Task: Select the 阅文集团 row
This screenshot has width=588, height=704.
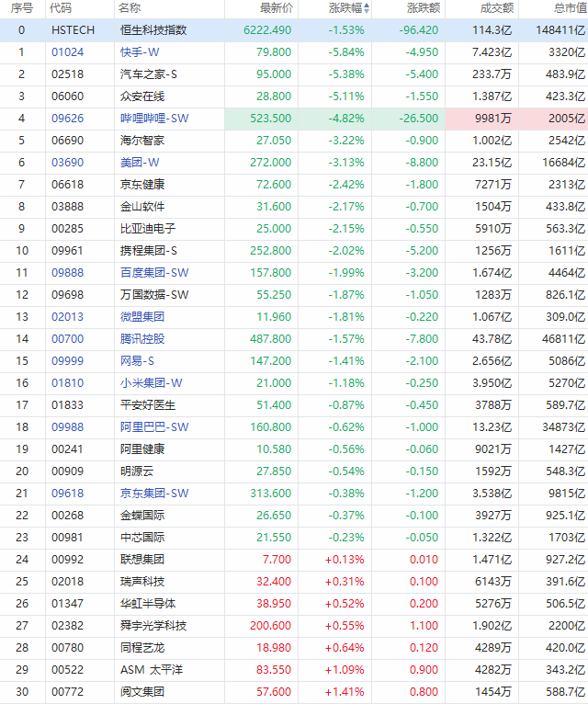Action: tap(294, 691)
